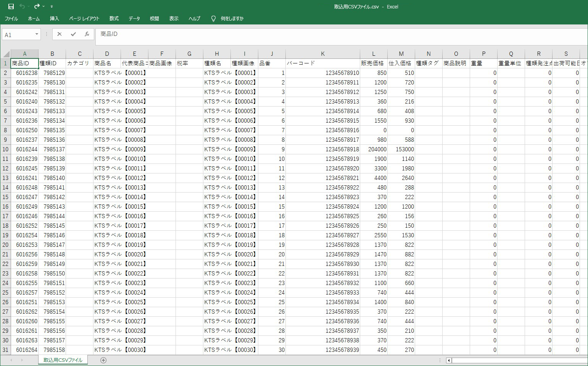This screenshot has height=366, width=588.
Task: Open the Redo history dropdown arrow
Action: [43, 6]
